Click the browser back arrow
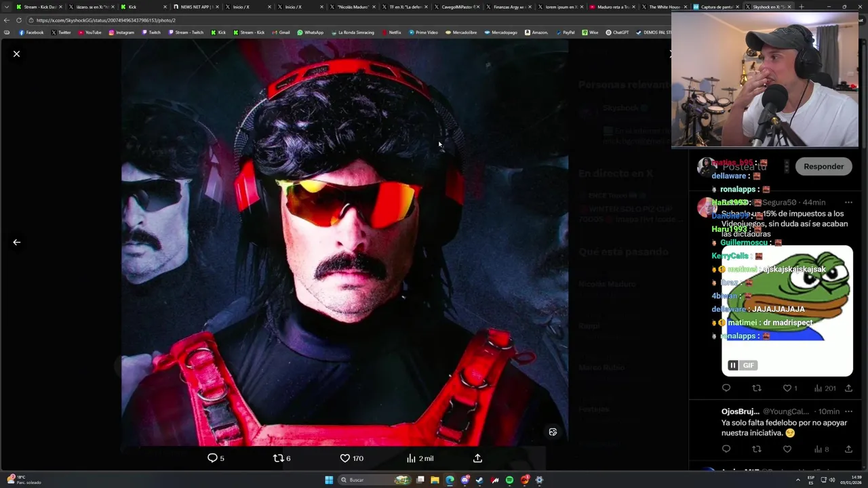868x488 pixels. (x=7, y=20)
